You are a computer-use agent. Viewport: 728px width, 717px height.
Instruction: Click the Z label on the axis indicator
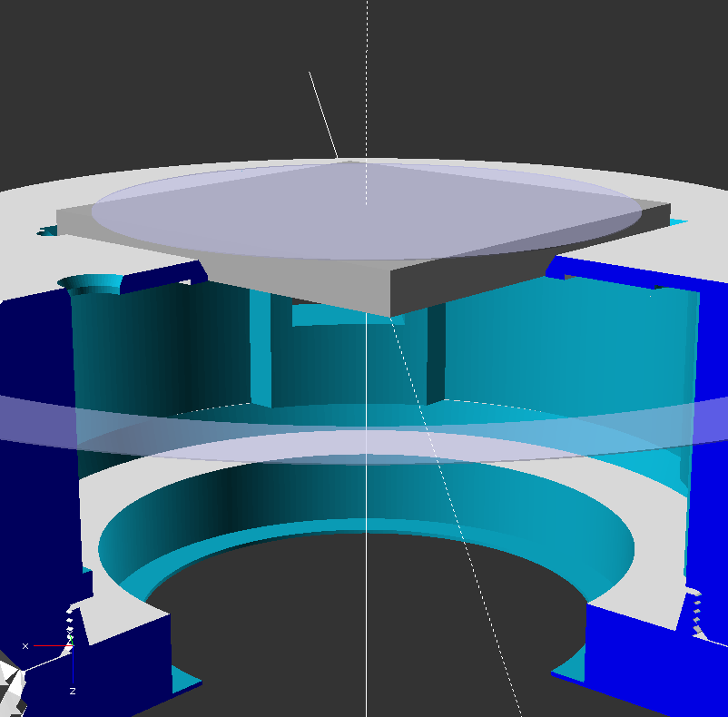[x=73, y=691]
